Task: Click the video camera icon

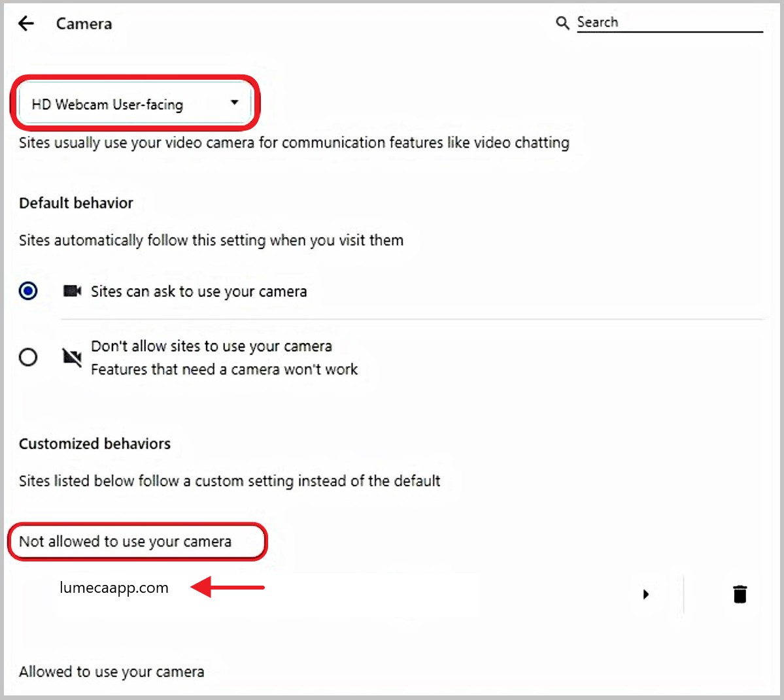Action: coord(72,291)
